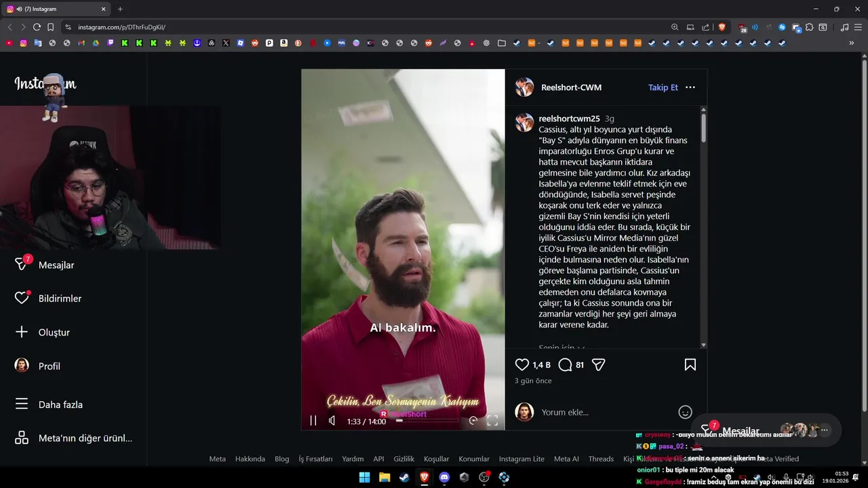Viewport: 868px width, 488px height.
Task: Open the Koşullar footer link
Action: [437, 459]
